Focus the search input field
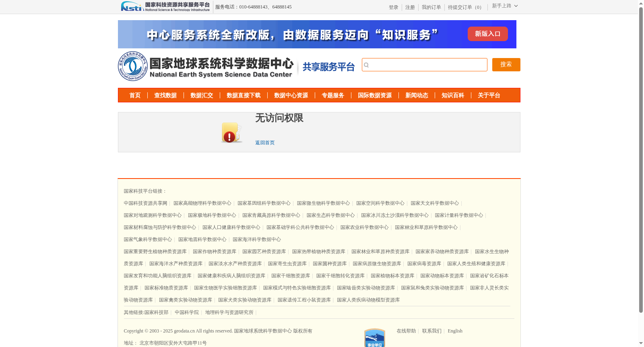Image resolution: width=644 pixels, height=347 pixels. pos(425,65)
